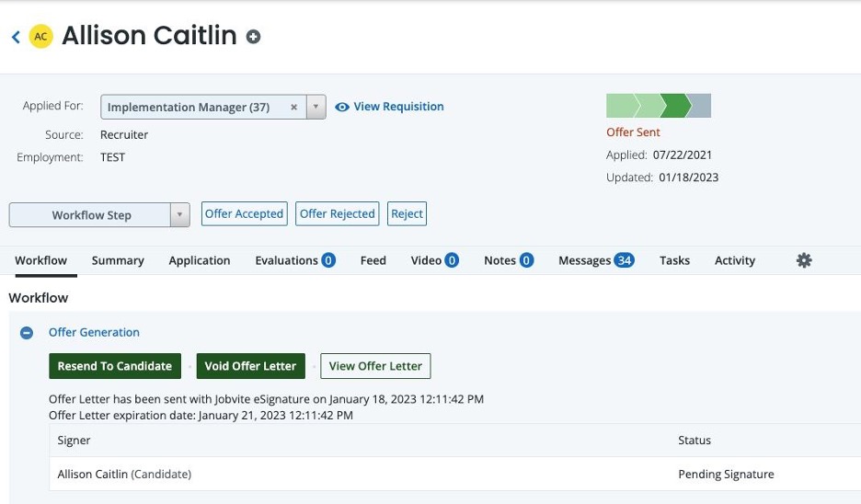Open the Applied For dropdown arrow

point(316,107)
